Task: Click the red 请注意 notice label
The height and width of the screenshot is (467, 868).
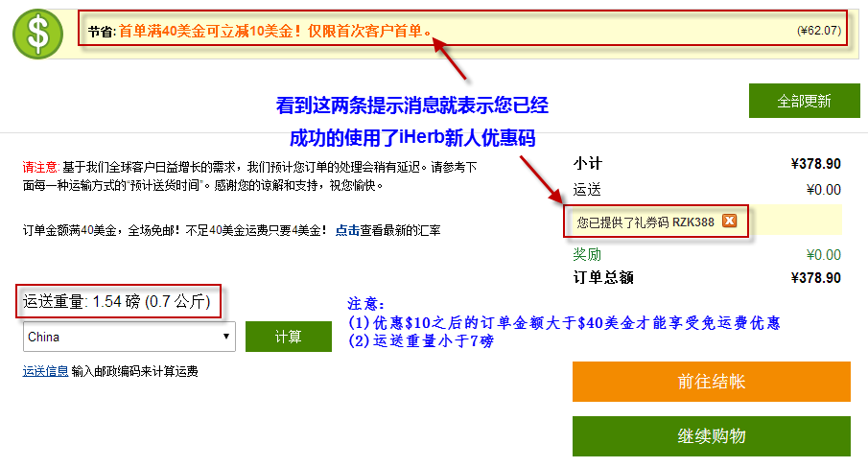Action: 40,167
